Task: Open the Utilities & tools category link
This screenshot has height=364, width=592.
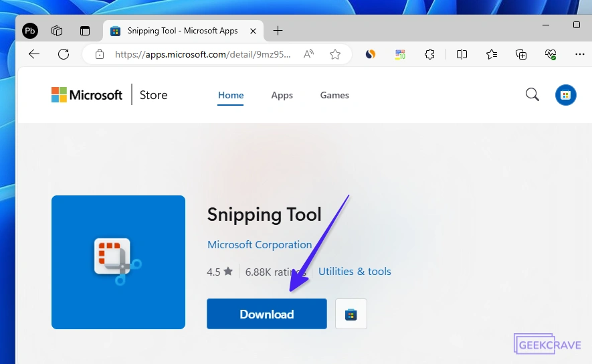Action: pos(355,272)
